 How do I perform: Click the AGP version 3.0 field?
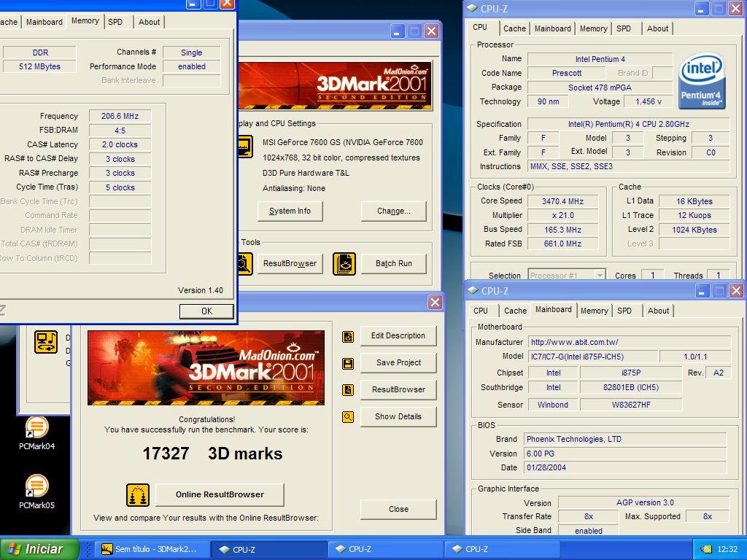644,502
